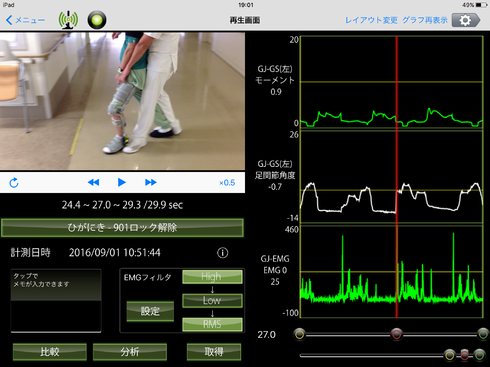Open レイアウト変更
Viewport: 490px width, 367px height.
(x=371, y=20)
